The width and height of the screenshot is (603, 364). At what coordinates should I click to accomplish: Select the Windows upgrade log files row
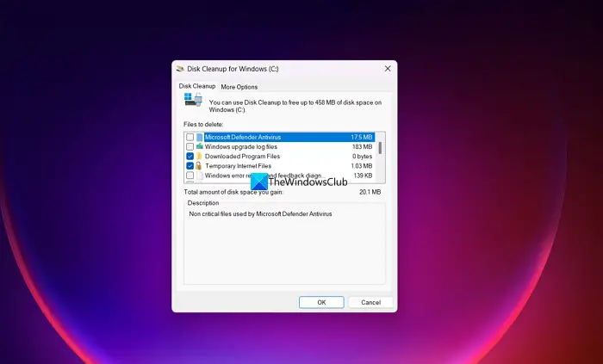[280, 146]
